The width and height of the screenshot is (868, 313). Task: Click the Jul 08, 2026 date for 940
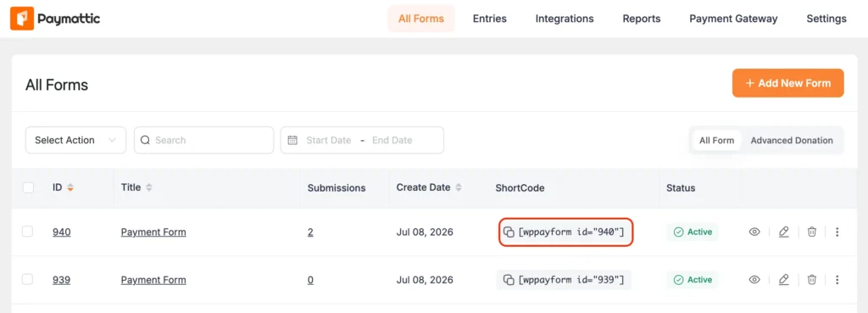click(425, 232)
